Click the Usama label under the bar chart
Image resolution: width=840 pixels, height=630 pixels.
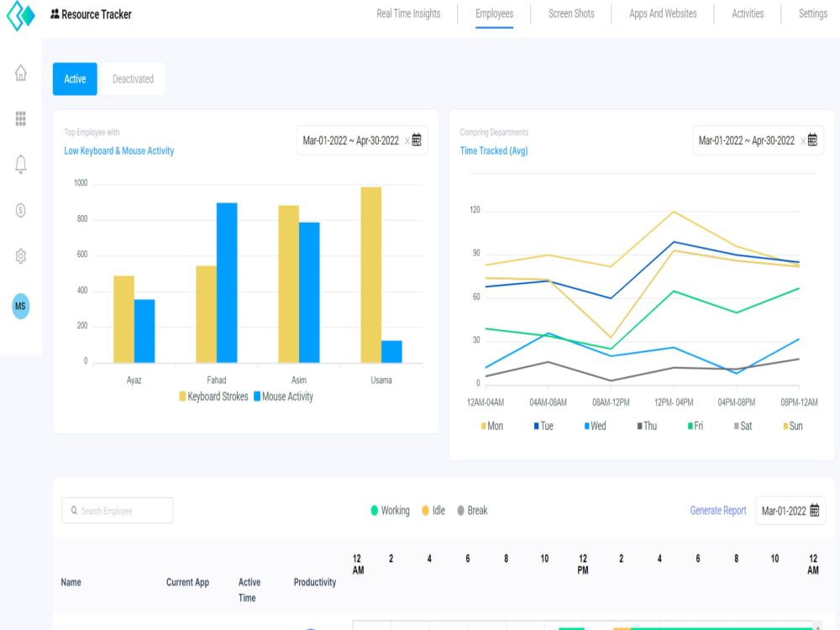pos(381,381)
